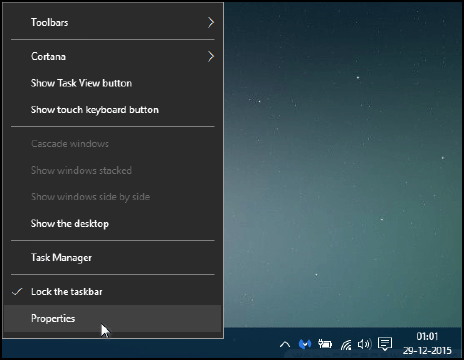Click the checkmark beside Lock the taskbar
Screen dimensions: 464x360
click(17, 292)
